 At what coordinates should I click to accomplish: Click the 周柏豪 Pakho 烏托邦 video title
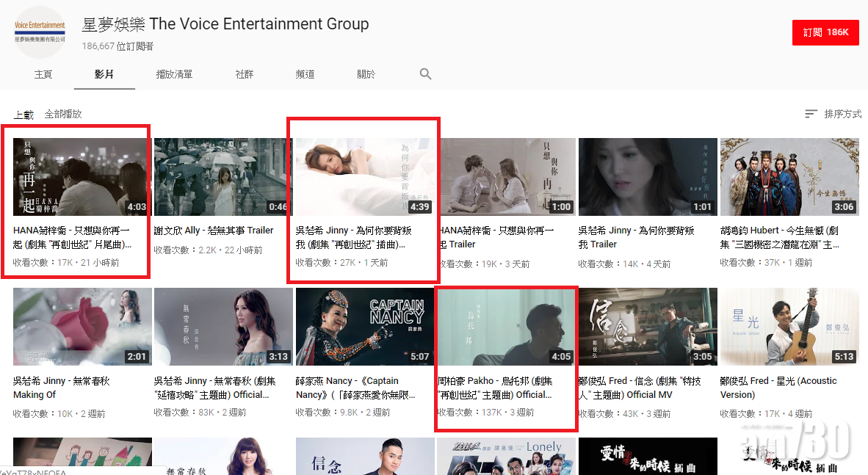coord(495,388)
